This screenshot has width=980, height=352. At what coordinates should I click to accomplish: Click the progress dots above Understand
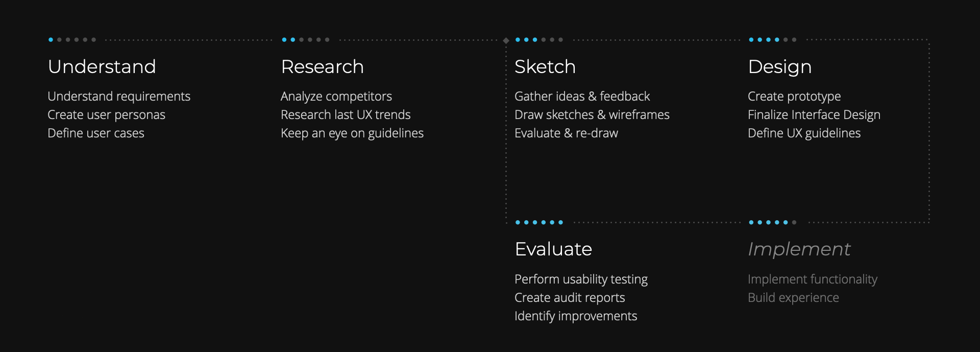(x=72, y=40)
